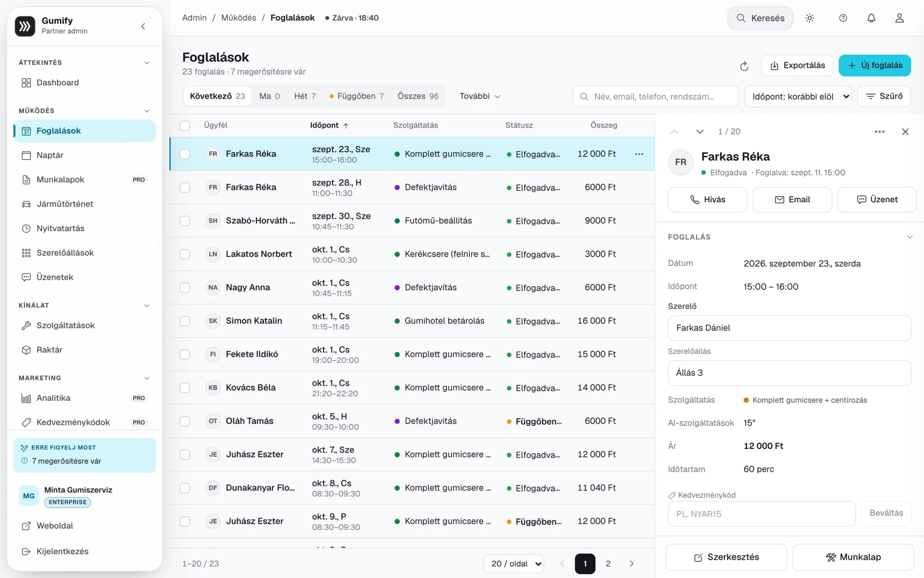Toggle the light/dark theme sun icon

810,18
